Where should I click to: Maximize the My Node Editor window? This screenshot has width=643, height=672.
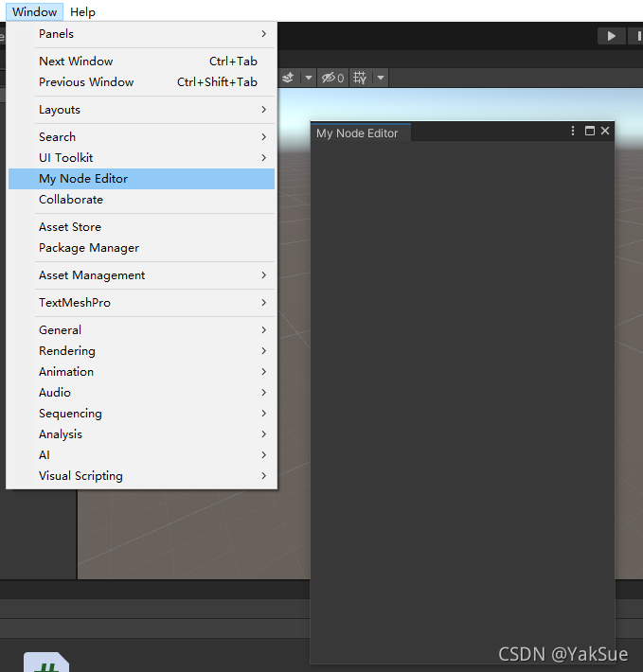[590, 132]
